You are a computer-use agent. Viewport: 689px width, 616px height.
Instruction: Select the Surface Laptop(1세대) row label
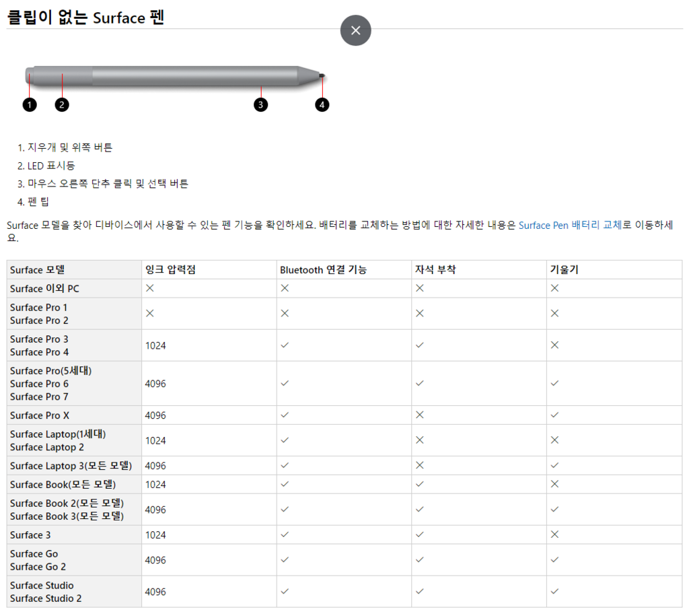point(58,434)
